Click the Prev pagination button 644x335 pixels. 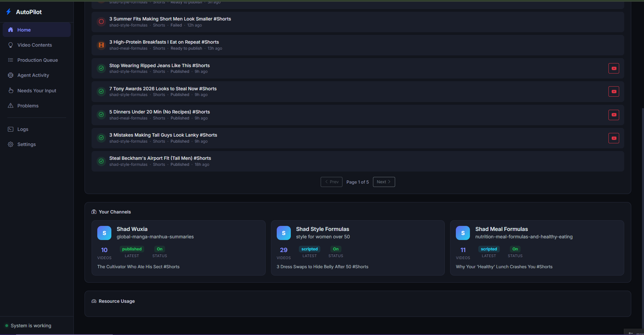pos(331,182)
